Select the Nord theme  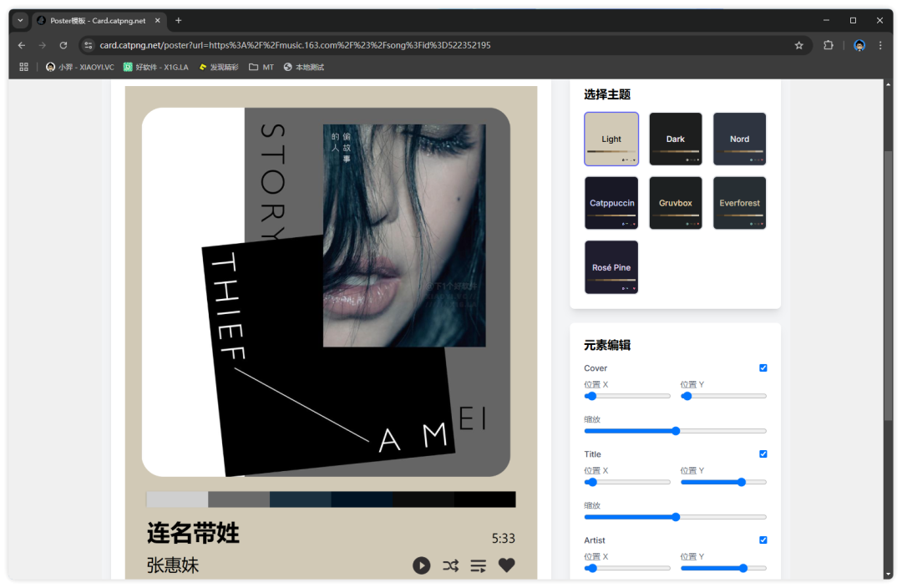click(x=739, y=139)
